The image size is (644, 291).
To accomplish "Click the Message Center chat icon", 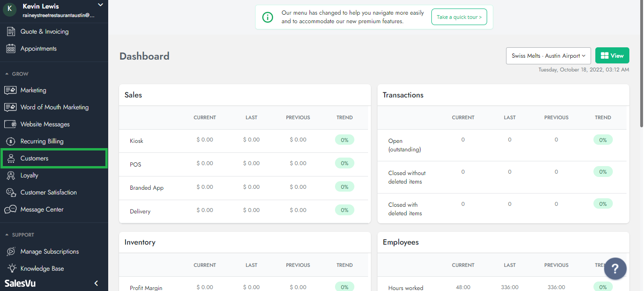I will pyautogui.click(x=10, y=210).
